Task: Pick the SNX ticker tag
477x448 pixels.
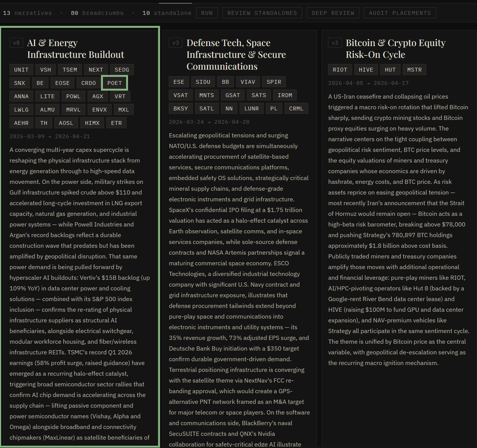Action: coord(19,83)
